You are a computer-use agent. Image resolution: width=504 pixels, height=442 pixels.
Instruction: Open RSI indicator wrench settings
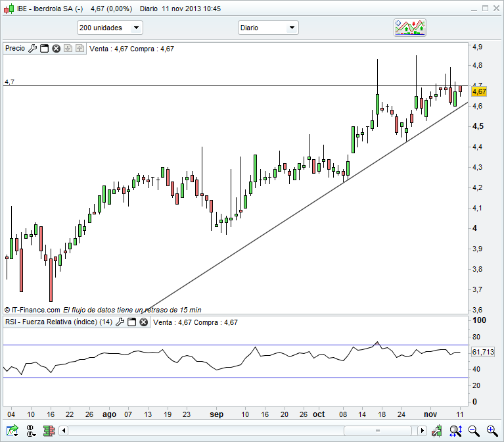pyautogui.click(x=120, y=322)
